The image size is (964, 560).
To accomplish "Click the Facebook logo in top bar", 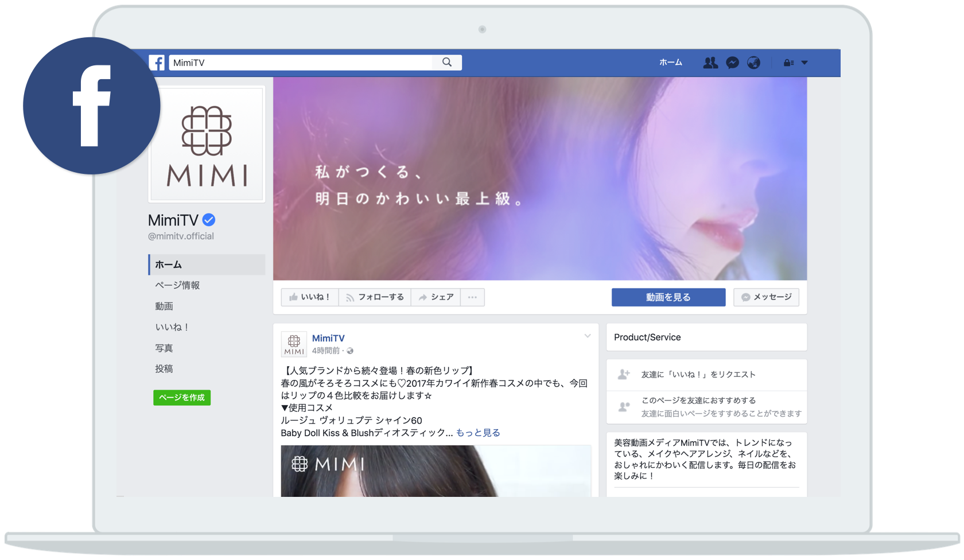I will coord(157,63).
